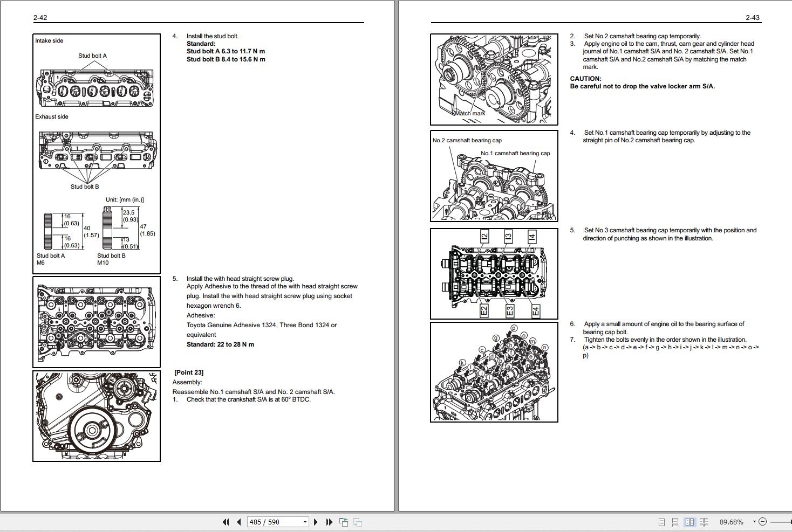Go back to the previous view
Viewport: 792px width, 532px height.
pos(343,522)
